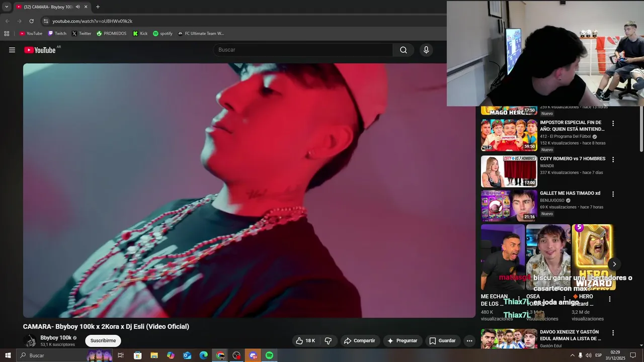The image size is (644, 362).
Task: Open the Twitter bookmark
Action: tap(82, 34)
